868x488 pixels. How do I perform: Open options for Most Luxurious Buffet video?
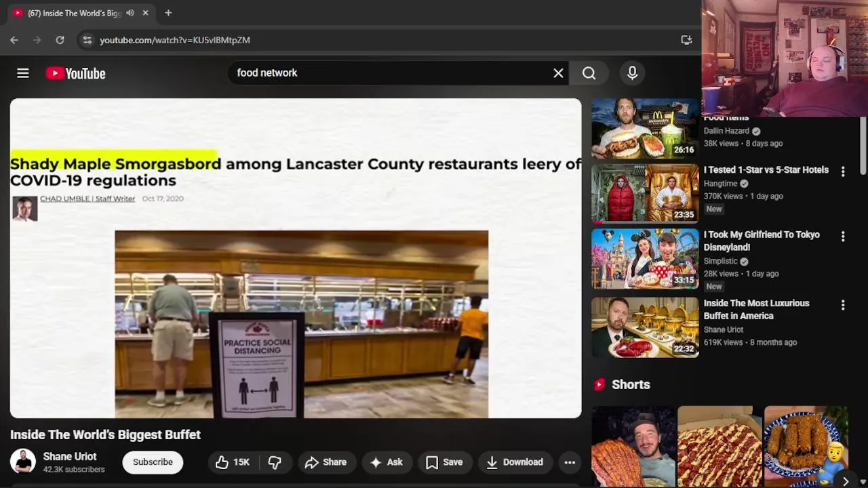(843, 306)
